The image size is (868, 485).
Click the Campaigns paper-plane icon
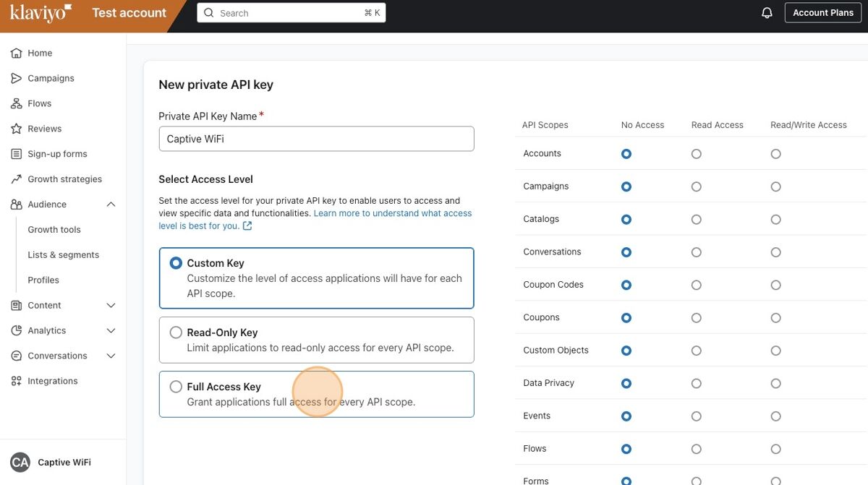[17, 78]
